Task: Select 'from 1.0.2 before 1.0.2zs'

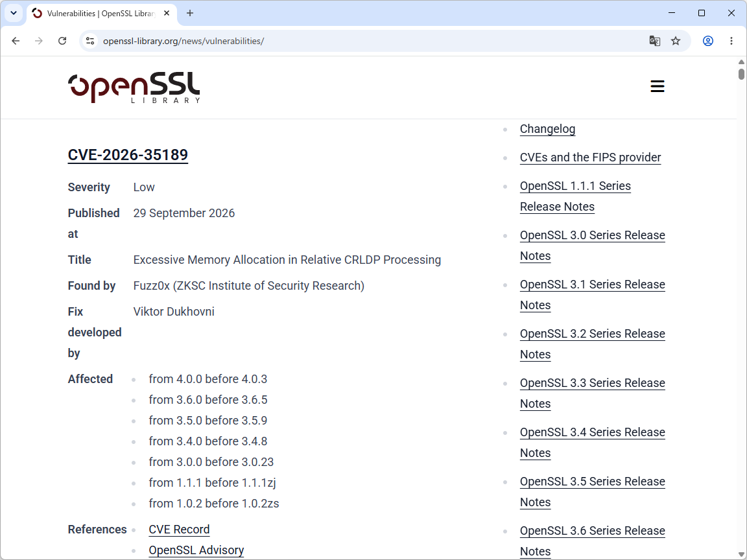Action: point(214,504)
